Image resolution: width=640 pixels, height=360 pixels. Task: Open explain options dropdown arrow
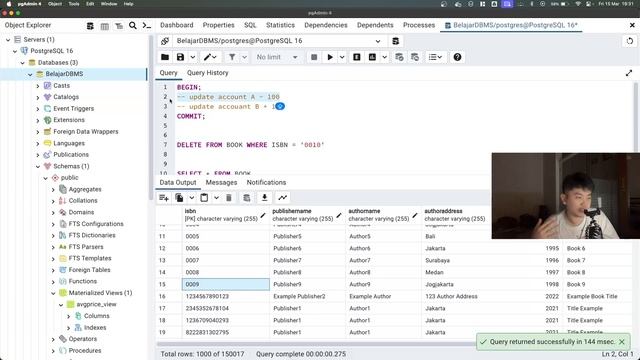pyautogui.click(x=384, y=57)
